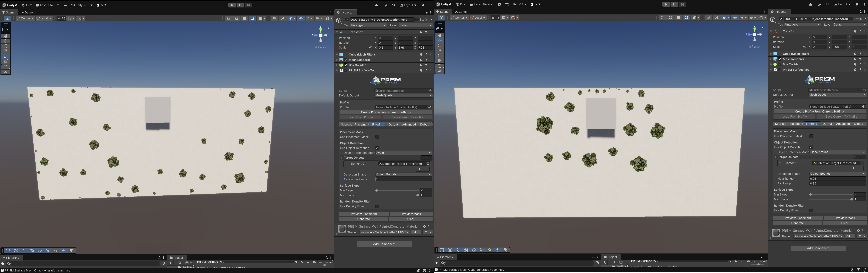Open the Game tab in left window
This screenshot has width=868, height=273.
click(x=27, y=12)
